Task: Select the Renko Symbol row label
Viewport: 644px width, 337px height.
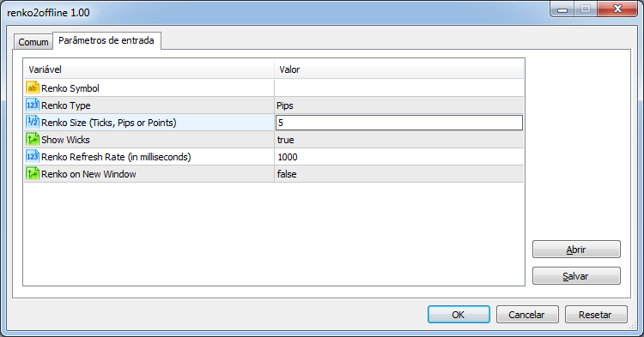Action: pos(70,88)
